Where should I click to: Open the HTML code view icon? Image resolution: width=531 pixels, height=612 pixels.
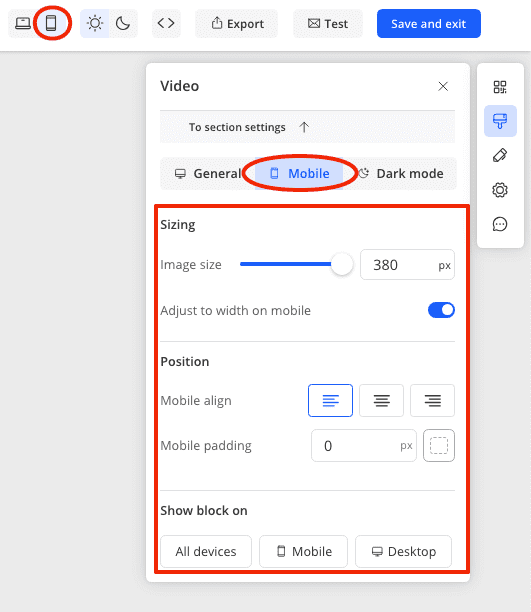[166, 23]
